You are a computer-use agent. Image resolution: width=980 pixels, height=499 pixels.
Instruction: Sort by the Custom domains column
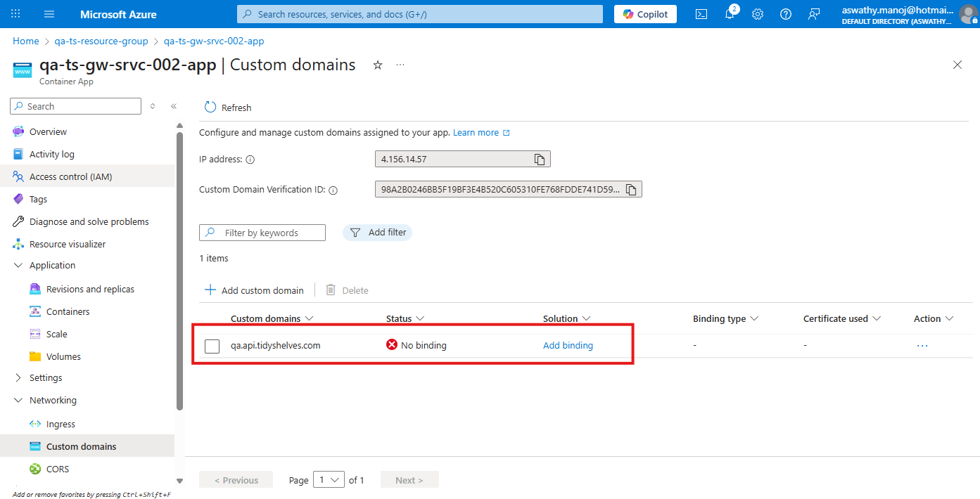(x=272, y=318)
